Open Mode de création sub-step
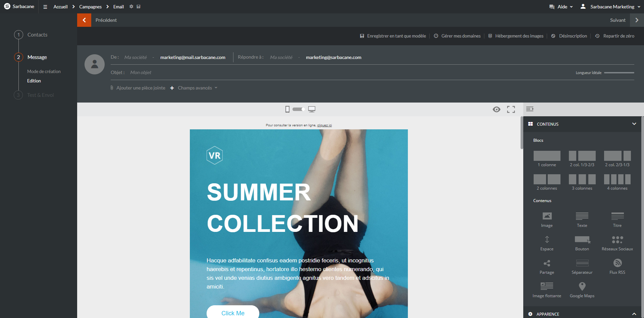 click(44, 71)
